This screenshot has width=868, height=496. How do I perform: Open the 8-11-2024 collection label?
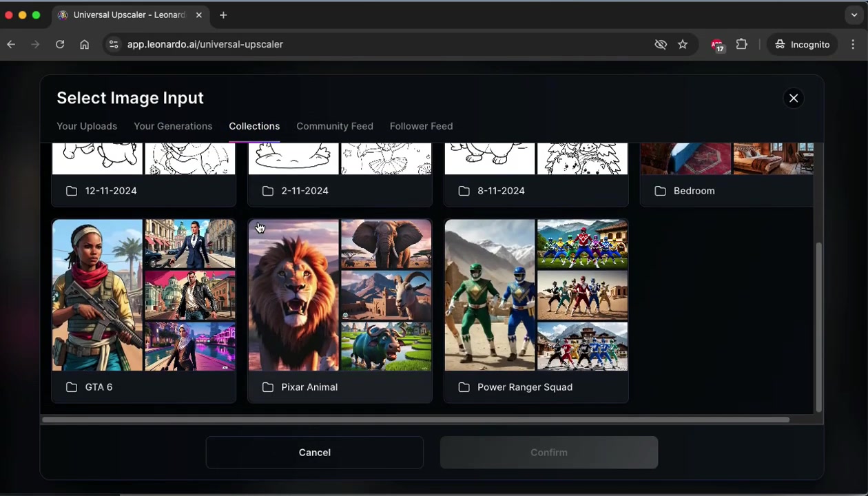(x=501, y=191)
